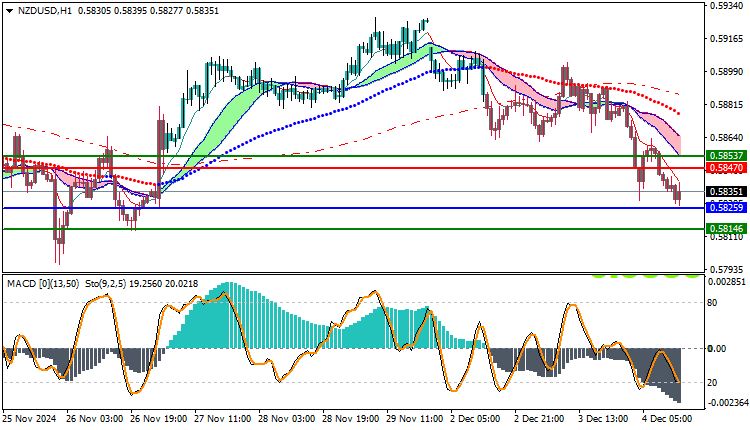The height and width of the screenshot is (430, 750).
Task: Select the 0.002851 indicator scale value
Action: click(x=727, y=282)
